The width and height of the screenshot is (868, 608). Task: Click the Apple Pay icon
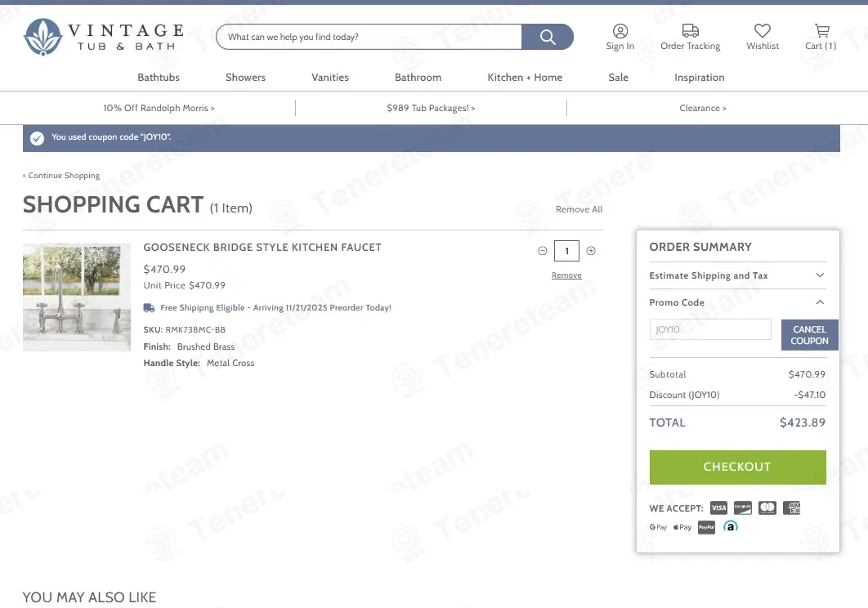tap(682, 527)
